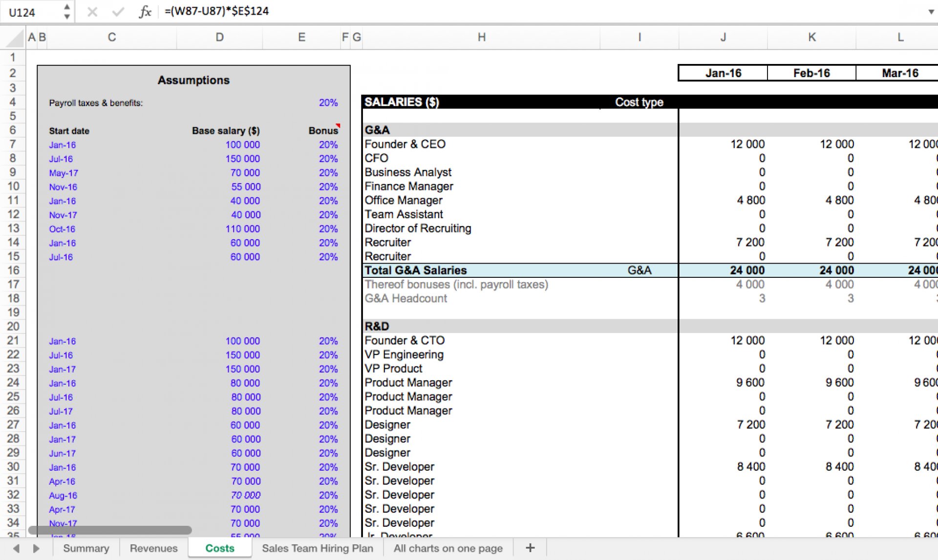Image resolution: width=938 pixels, height=560 pixels.
Task: Switch to the Revenues sheet tab
Action: (x=153, y=548)
